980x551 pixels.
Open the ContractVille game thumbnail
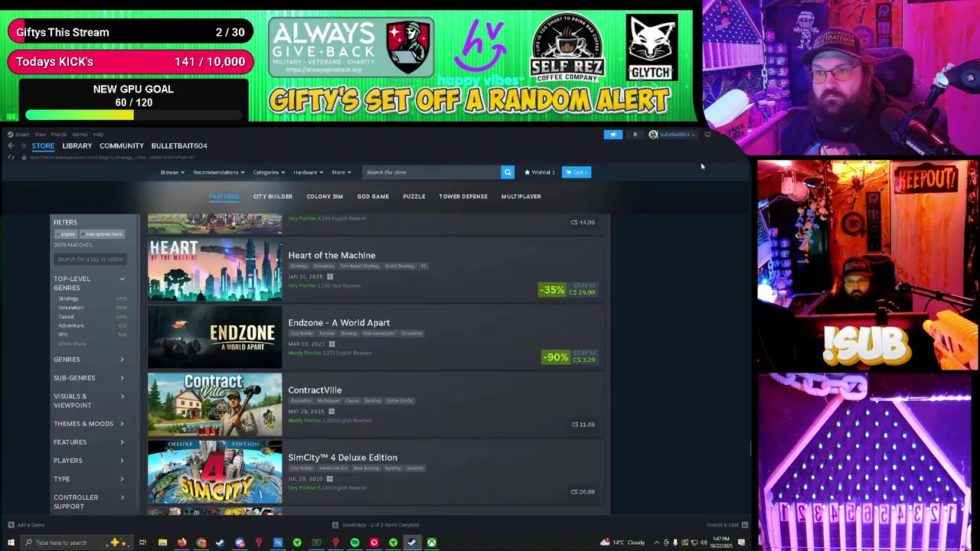[x=214, y=405]
